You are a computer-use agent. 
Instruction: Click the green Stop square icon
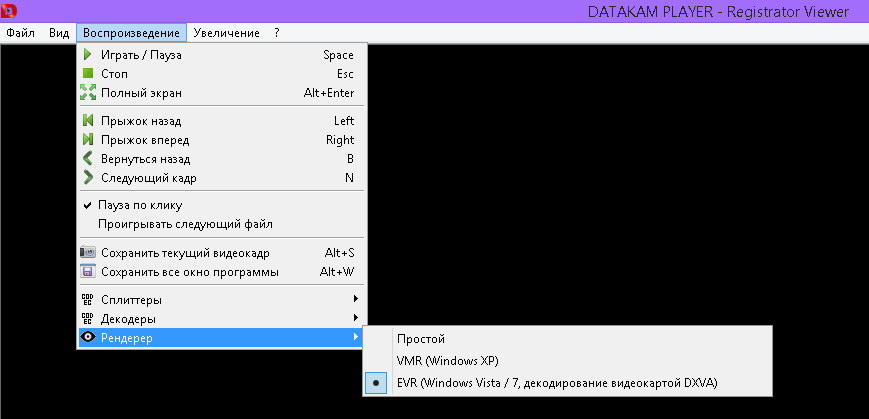click(88, 74)
